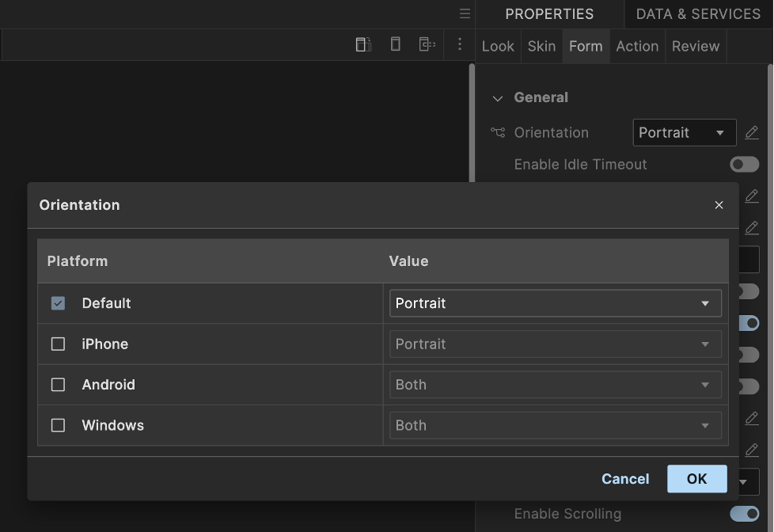Tick the Windows platform checkbox
This screenshot has height=532, width=774.
(x=58, y=425)
